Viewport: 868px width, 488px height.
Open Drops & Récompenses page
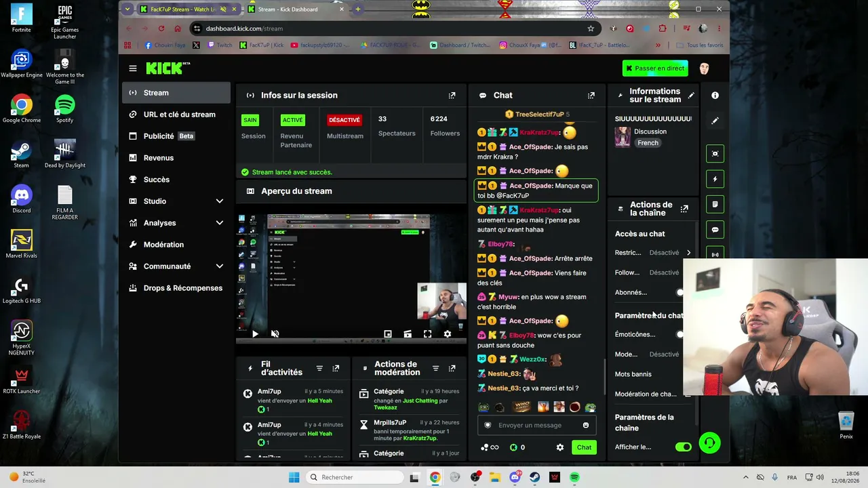(x=176, y=288)
